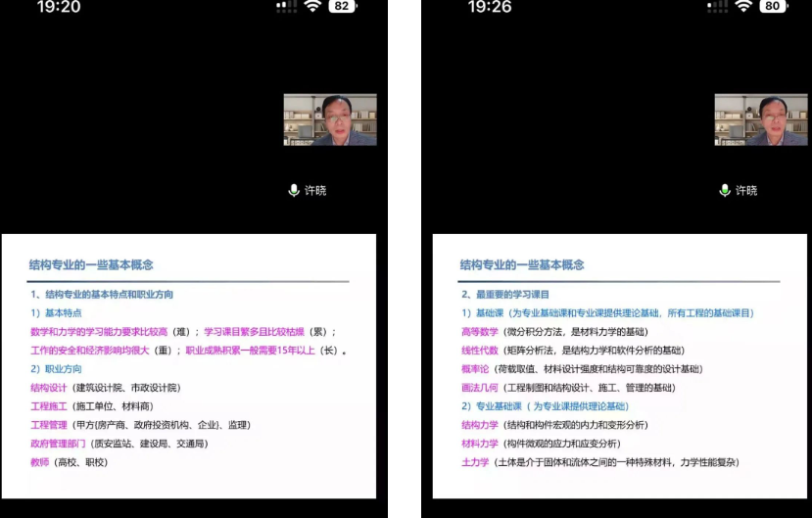Tap the battery indicator showing 80
812x518 pixels.
[x=773, y=6]
